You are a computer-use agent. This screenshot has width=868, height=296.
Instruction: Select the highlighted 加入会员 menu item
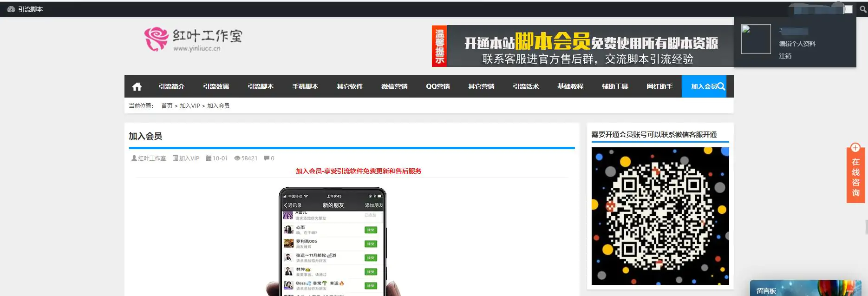point(704,86)
